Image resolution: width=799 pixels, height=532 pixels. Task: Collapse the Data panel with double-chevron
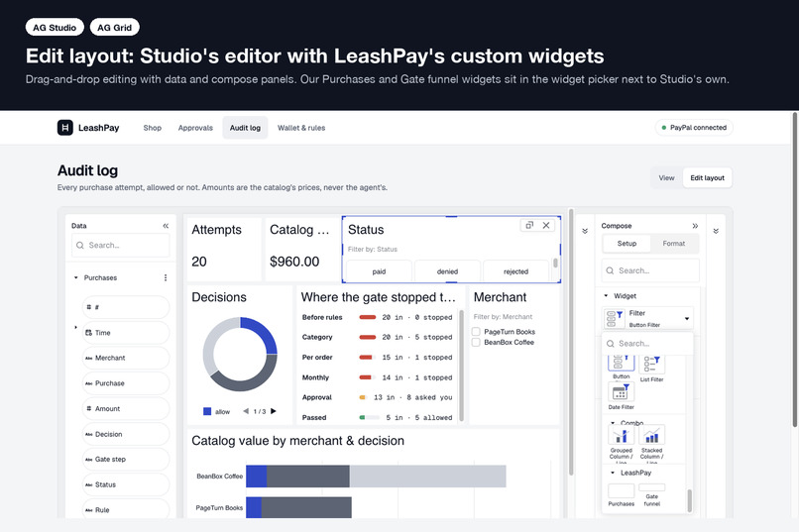[x=166, y=226]
